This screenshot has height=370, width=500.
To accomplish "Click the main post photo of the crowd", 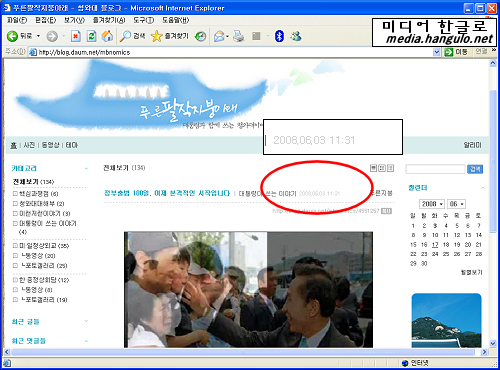I will (248, 290).
